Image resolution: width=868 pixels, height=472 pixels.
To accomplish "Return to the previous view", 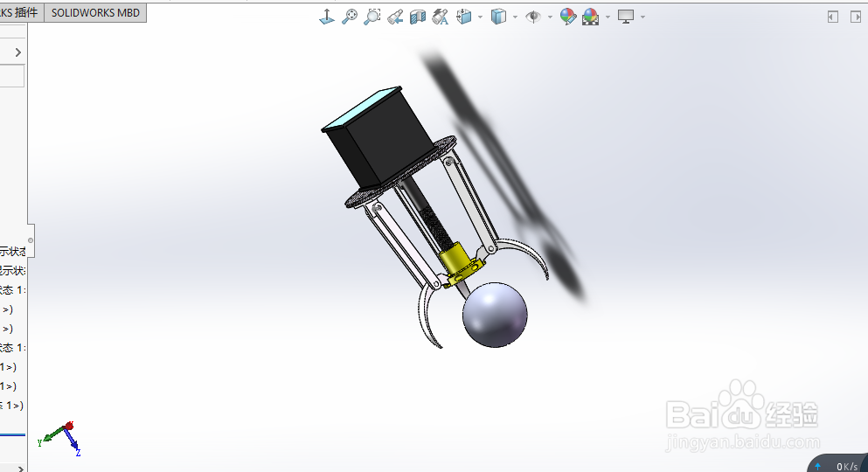I will [x=395, y=17].
